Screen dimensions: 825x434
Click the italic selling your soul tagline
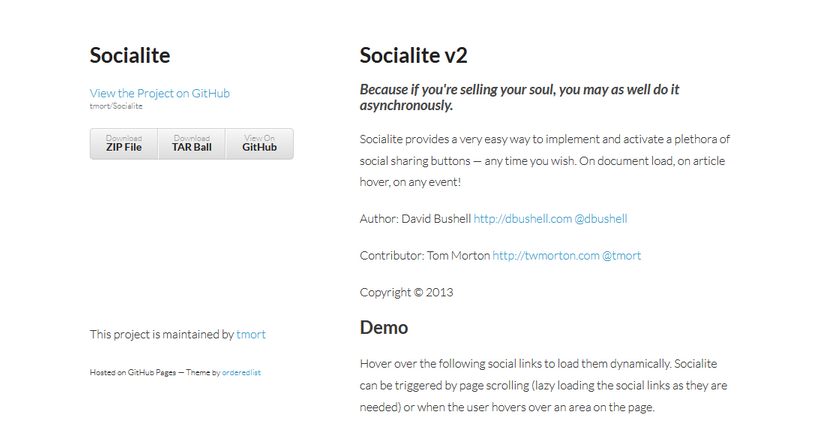pyautogui.click(x=519, y=97)
